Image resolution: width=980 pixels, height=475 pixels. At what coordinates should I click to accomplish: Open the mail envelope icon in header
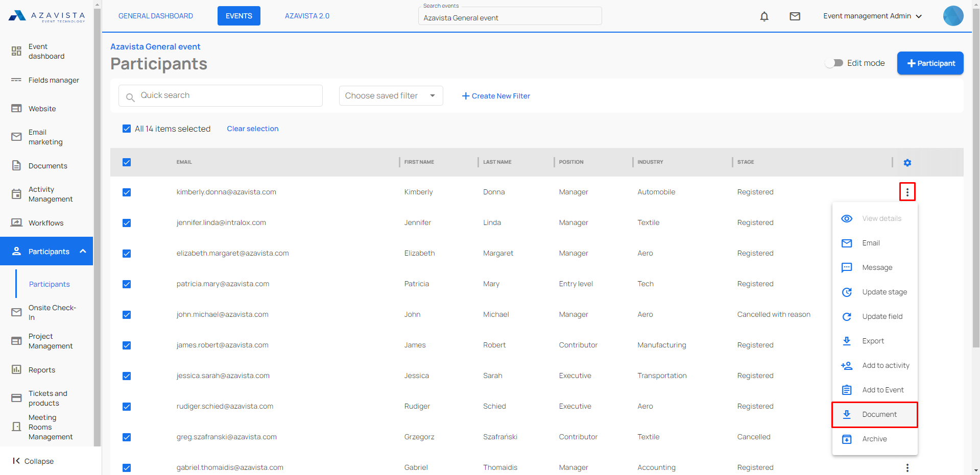click(x=795, y=16)
